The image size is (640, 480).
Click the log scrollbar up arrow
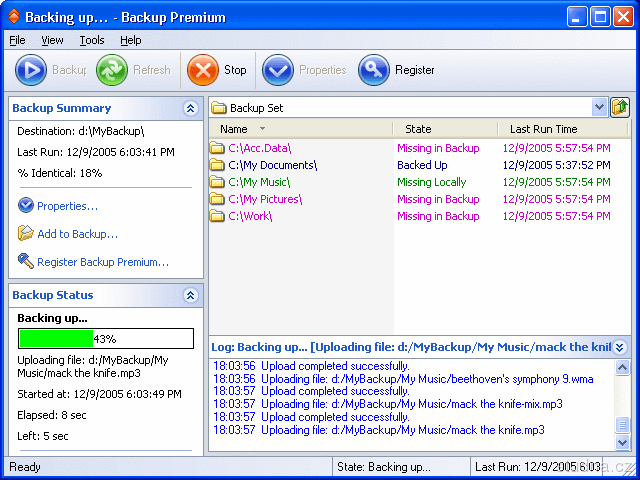622,368
